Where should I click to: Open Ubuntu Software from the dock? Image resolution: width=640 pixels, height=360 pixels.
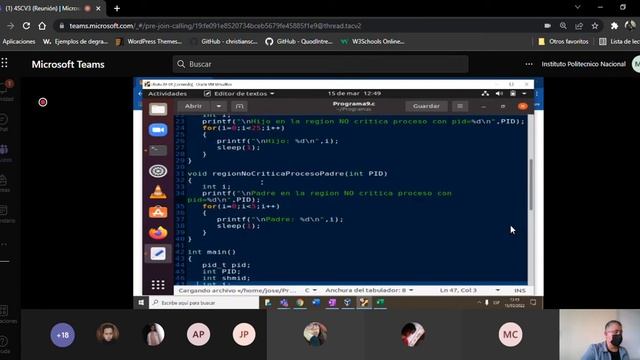pyautogui.click(x=158, y=212)
